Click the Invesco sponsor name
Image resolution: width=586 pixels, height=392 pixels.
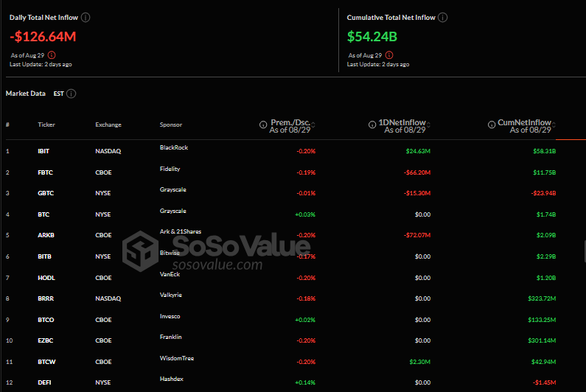[x=170, y=316]
